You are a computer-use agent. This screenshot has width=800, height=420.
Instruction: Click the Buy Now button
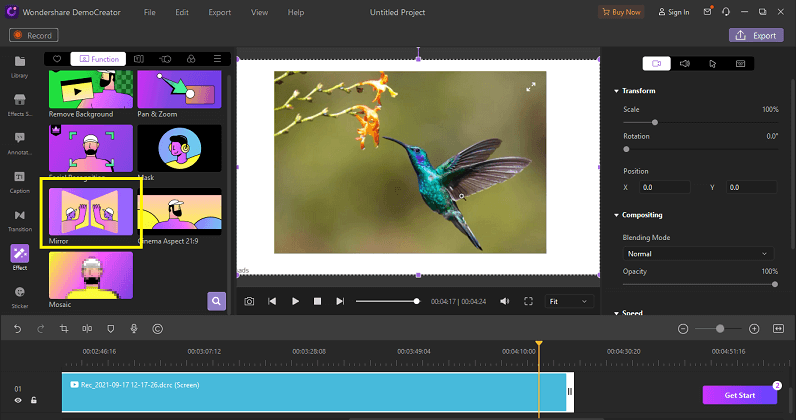[621, 12]
